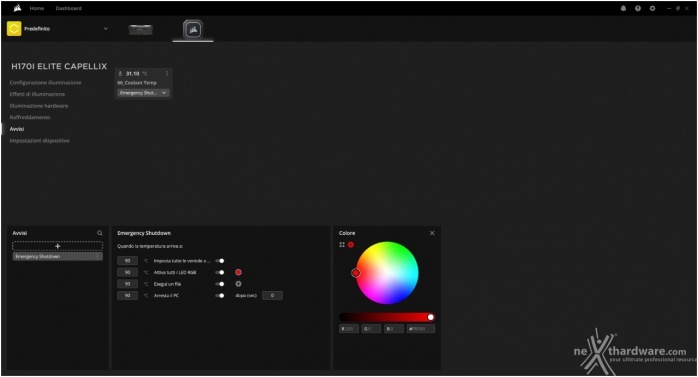Toggle Arresta il PC switch
Viewport: 698px width, 377px height.
click(220, 296)
